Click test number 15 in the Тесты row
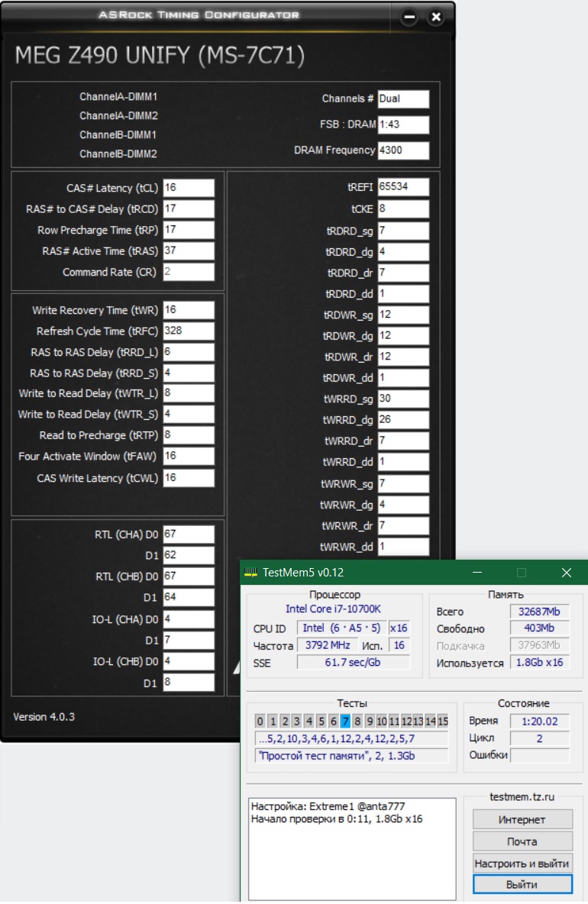The width and height of the screenshot is (588, 904). [x=443, y=722]
